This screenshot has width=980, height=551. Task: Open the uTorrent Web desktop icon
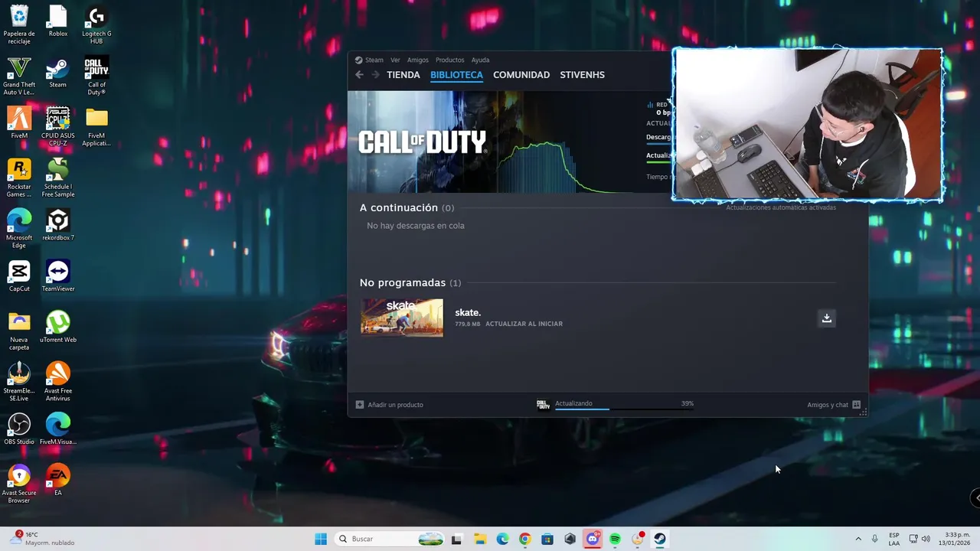(x=57, y=328)
